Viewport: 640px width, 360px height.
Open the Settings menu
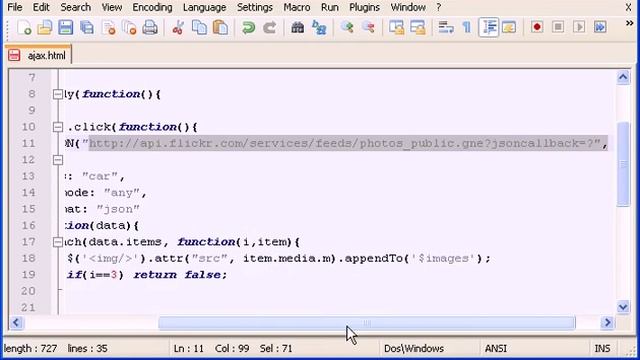point(255,7)
